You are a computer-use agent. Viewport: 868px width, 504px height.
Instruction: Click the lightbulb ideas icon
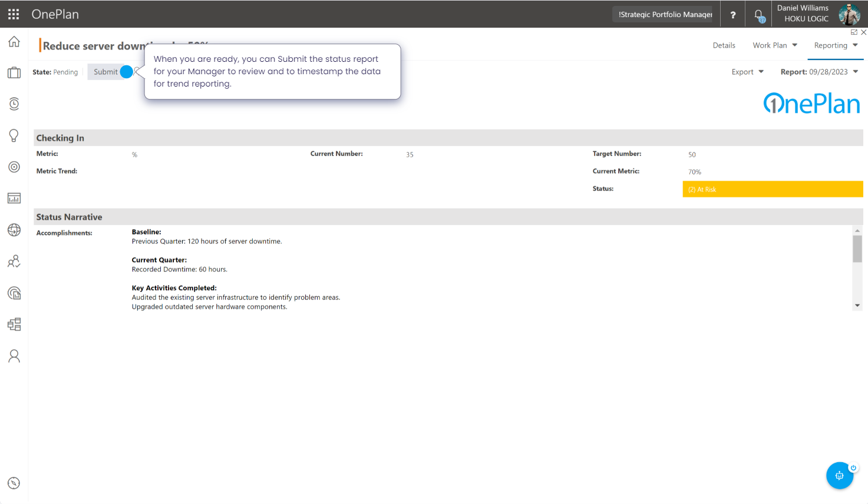[14, 135]
